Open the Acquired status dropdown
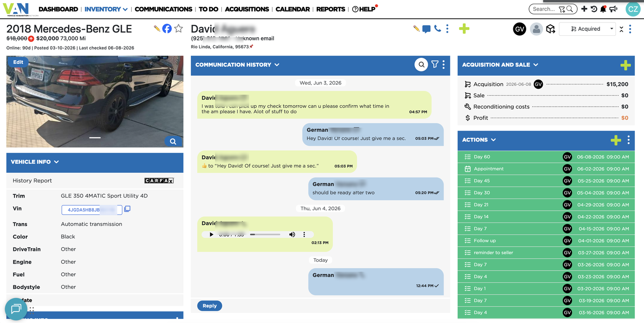The height and width of the screenshot is (323, 644). 587,29
